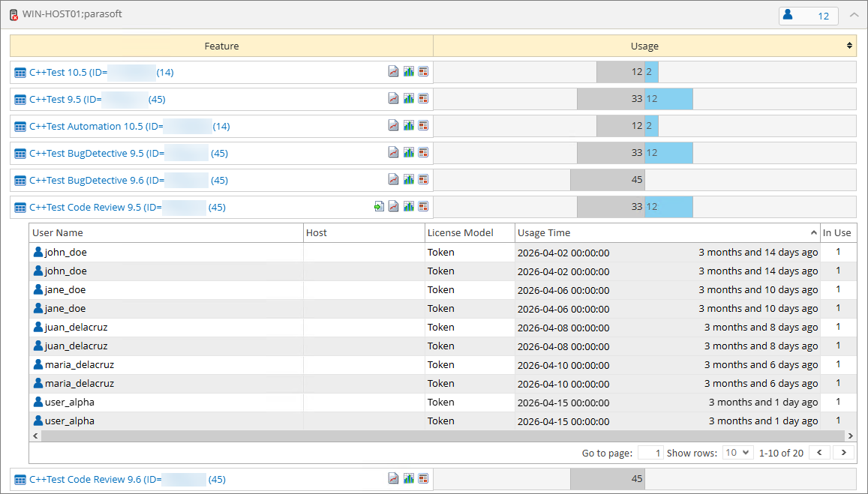Open C++Test 10.5 feature link

pos(101,73)
